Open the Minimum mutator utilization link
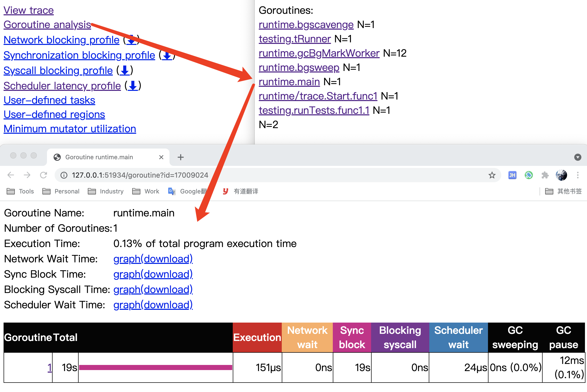This screenshot has width=587, height=392. click(70, 129)
